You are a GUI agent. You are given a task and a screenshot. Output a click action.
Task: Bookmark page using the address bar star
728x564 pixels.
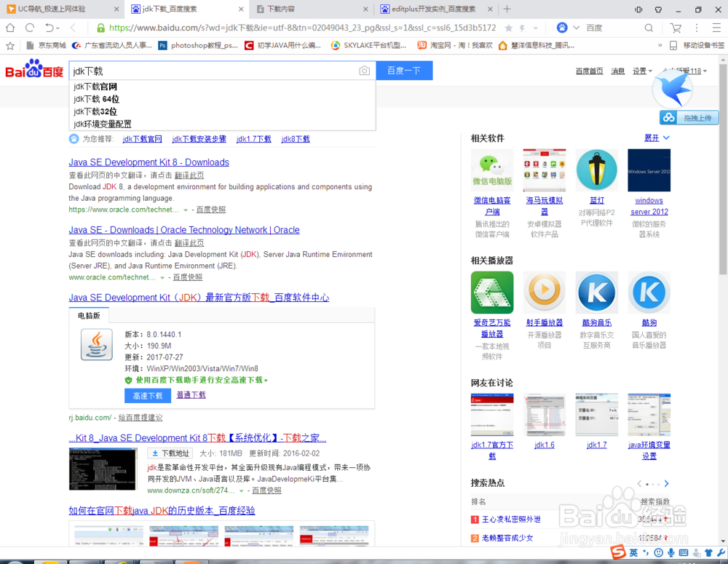pos(509,28)
